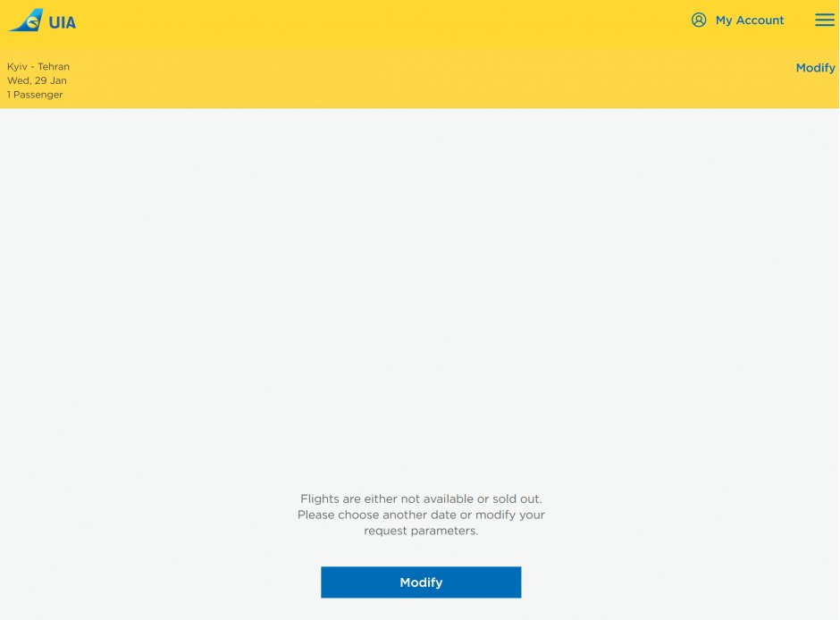
Task: Click Modify link in yellow search summary
Action: coord(815,68)
